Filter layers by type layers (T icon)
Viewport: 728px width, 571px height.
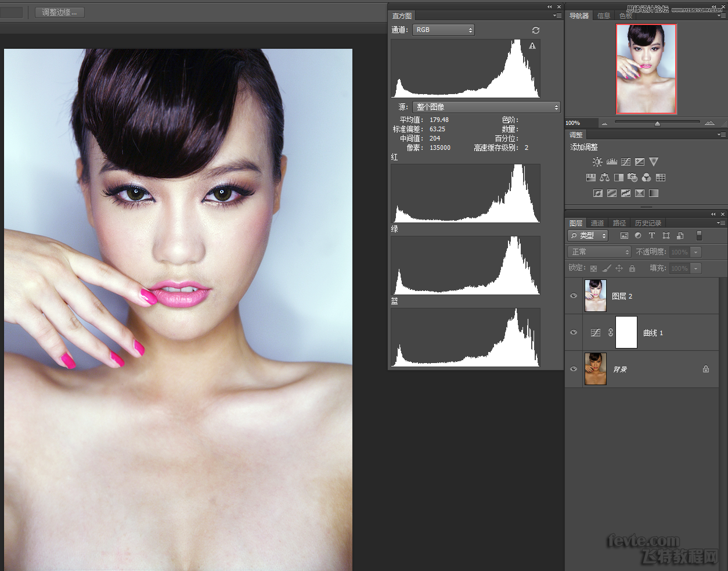[x=651, y=235]
